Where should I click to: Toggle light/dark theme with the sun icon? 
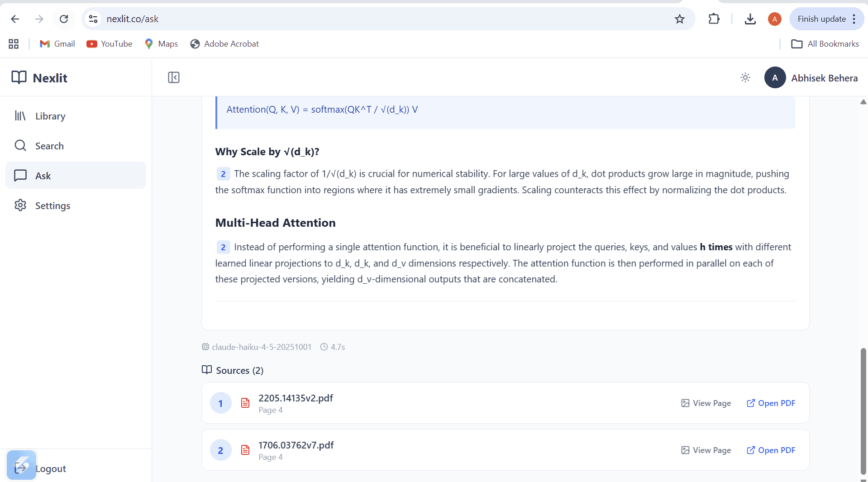[x=745, y=77]
